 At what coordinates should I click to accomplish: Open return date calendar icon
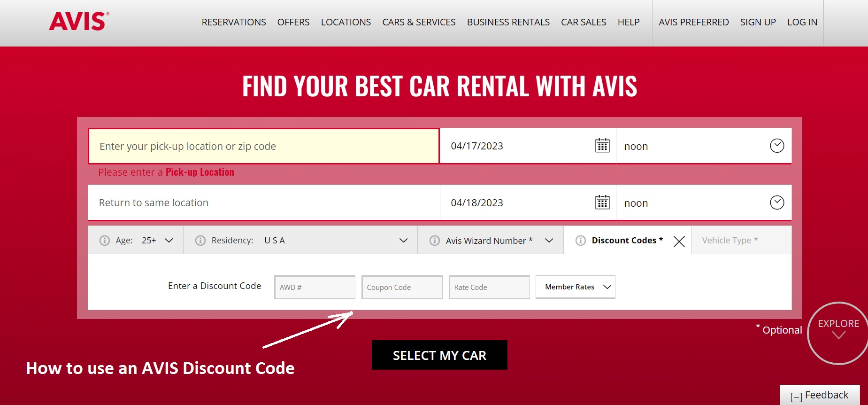point(602,202)
